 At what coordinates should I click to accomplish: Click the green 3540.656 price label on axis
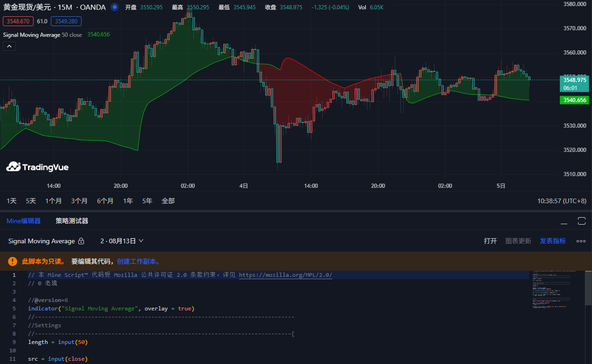pyautogui.click(x=574, y=100)
